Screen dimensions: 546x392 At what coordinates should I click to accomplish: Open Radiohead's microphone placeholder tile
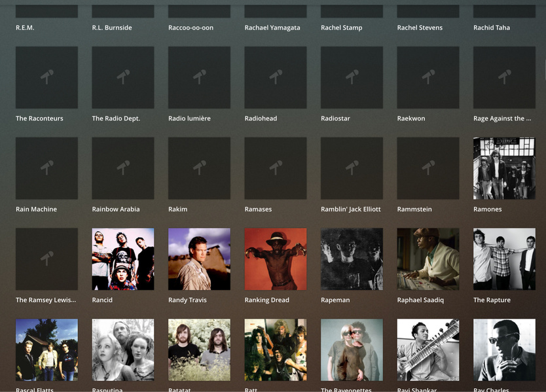[x=276, y=78]
